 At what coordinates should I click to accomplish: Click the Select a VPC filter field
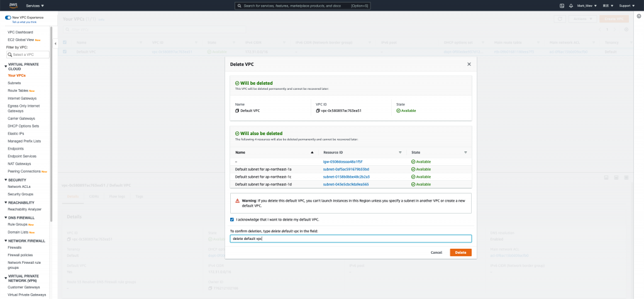click(28, 55)
